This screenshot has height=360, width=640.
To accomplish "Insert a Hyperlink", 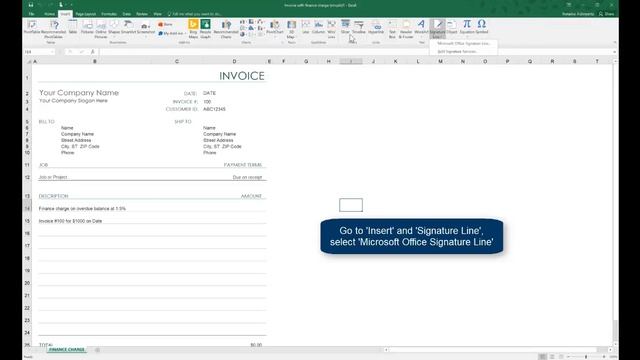I will tap(376, 27).
